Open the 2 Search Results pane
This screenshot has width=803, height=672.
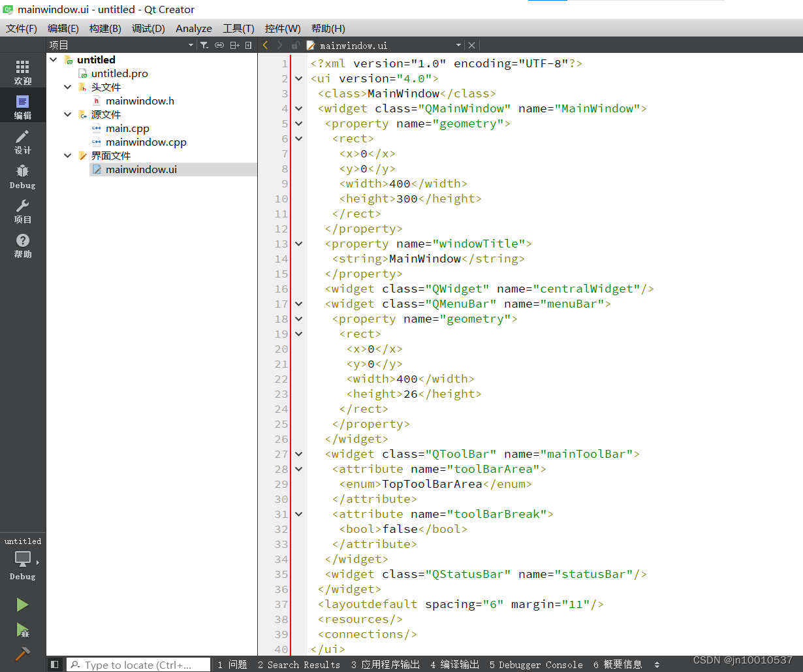tap(299, 664)
